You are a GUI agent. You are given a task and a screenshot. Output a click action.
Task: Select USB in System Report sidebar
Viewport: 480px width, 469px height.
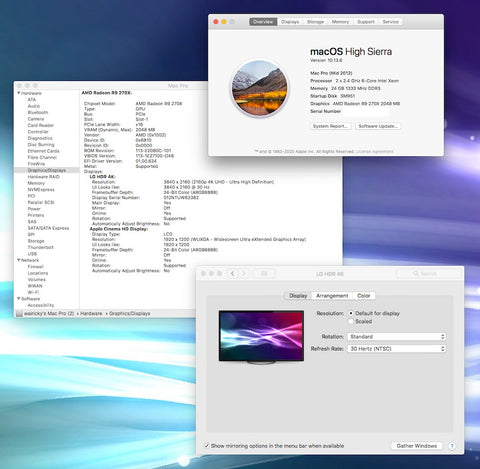click(32, 254)
